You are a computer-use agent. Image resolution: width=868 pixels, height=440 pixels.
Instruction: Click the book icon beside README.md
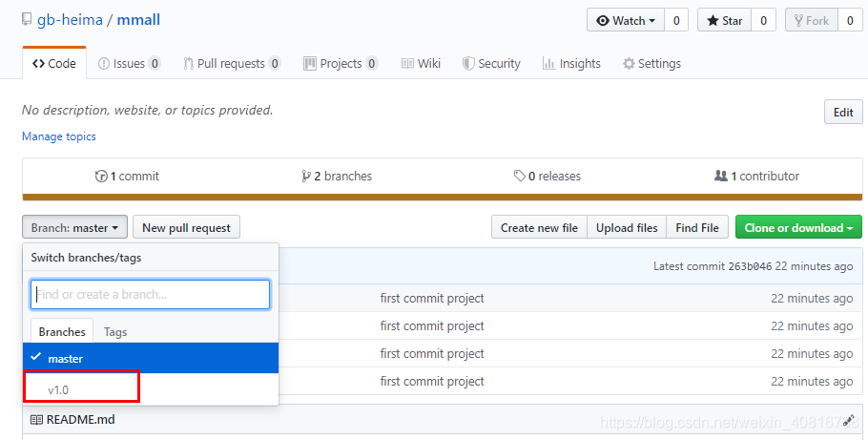tap(36, 420)
